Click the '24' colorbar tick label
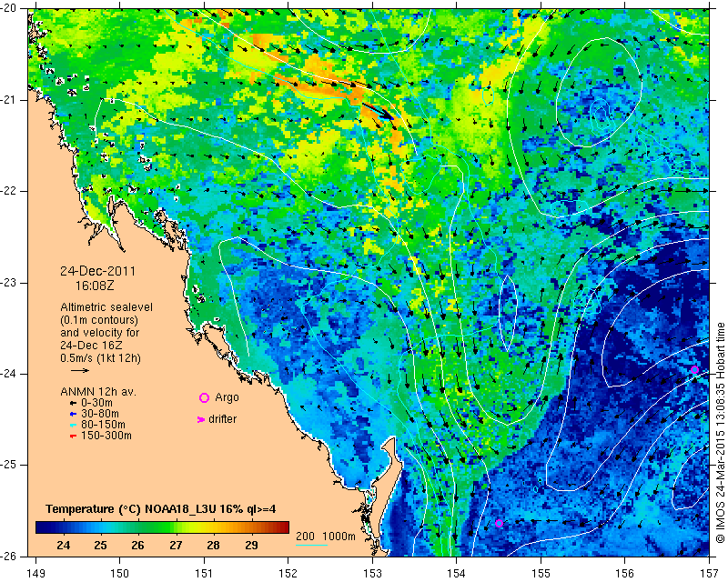The width and height of the screenshot is (728, 582). point(63,545)
